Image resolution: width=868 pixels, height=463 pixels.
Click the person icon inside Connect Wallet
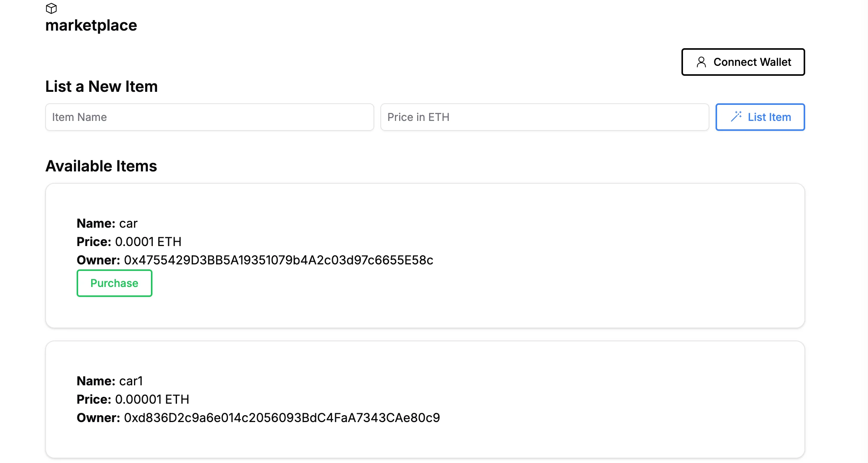702,62
